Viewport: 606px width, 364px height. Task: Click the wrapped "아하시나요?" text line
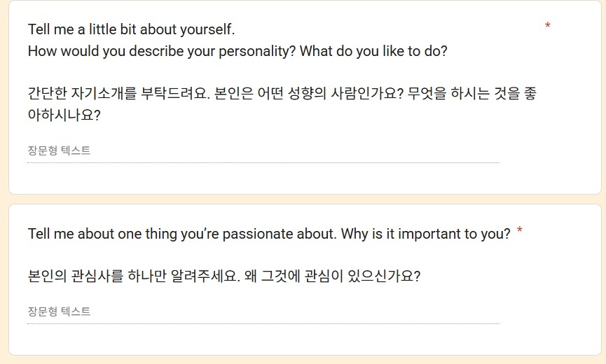click(x=64, y=115)
